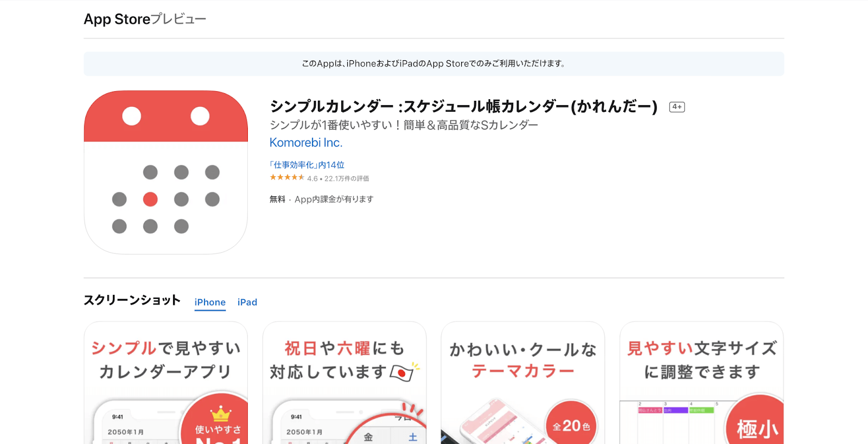Screen dimensions: 868x444
Task: Click the red calendar app icon
Action: click(165, 172)
